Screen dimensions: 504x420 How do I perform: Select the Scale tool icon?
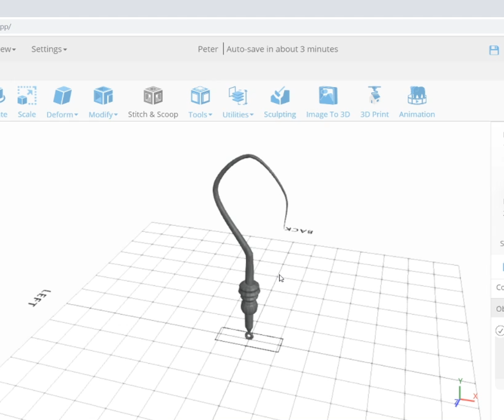(x=27, y=95)
